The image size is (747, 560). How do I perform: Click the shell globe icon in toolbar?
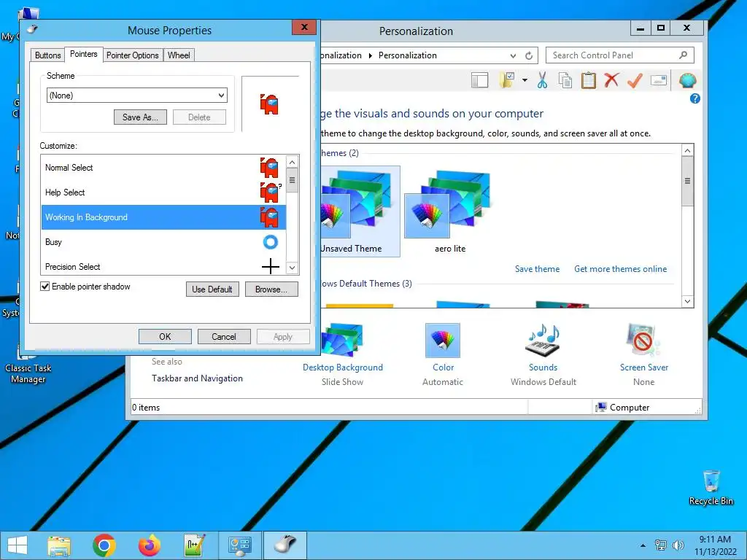pos(687,80)
